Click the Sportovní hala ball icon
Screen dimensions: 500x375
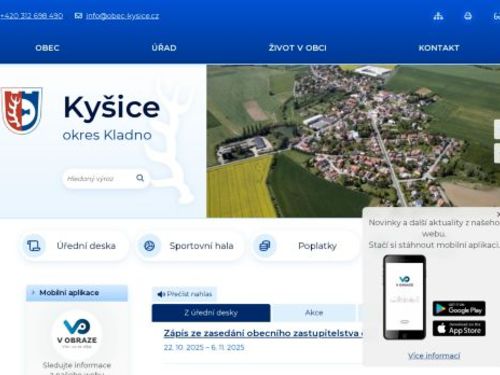pyautogui.click(x=149, y=246)
